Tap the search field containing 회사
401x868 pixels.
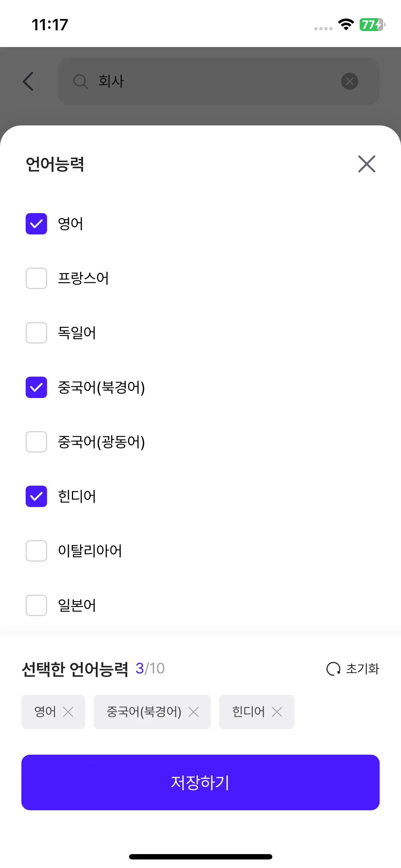coord(214,81)
